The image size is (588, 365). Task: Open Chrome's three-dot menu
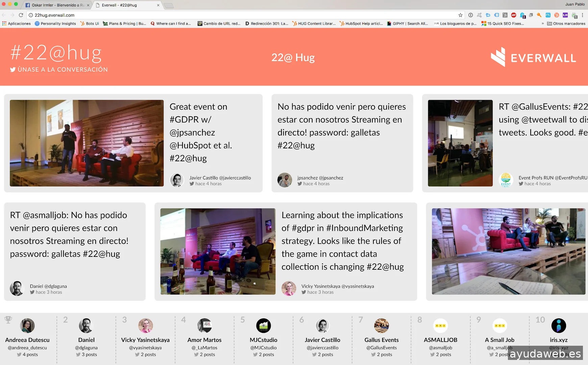[x=583, y=15]
